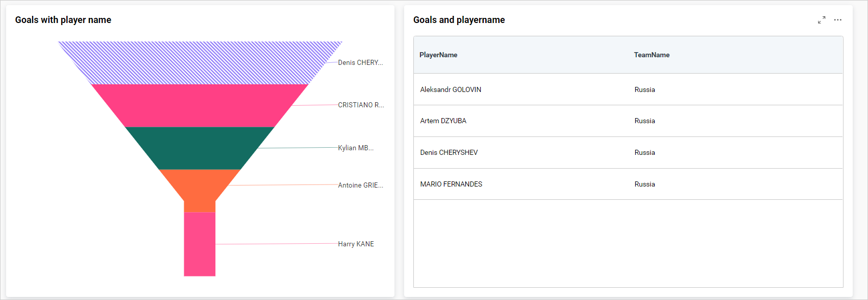Click the Goals with player name title
Viewport: 868px width, 300px height.
click(63, 20)
